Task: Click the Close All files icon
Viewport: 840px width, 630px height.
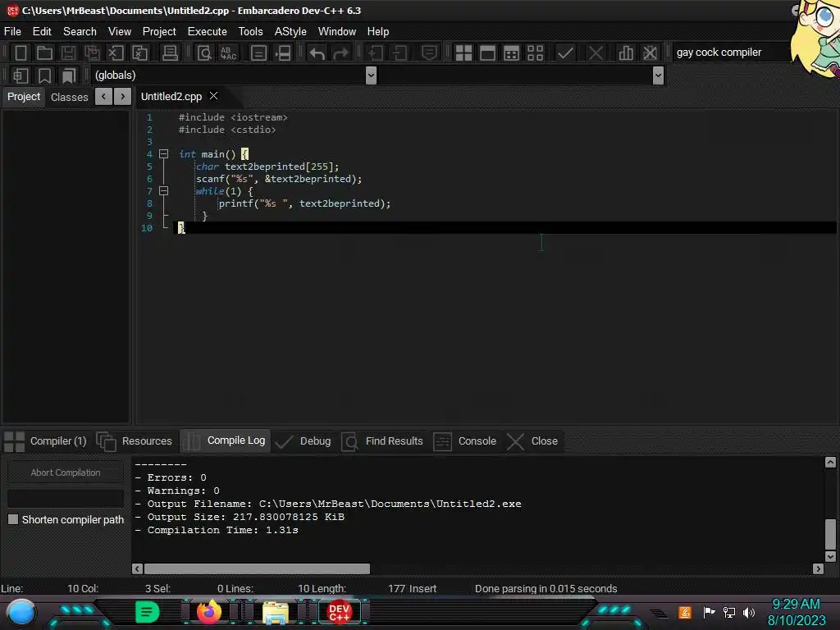Action: 139,52
